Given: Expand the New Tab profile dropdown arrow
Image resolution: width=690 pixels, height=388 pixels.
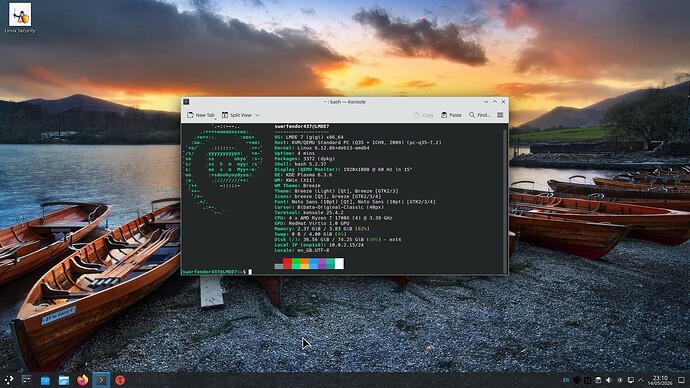Looking at the screenshot, I should click(x=215, y=118).
